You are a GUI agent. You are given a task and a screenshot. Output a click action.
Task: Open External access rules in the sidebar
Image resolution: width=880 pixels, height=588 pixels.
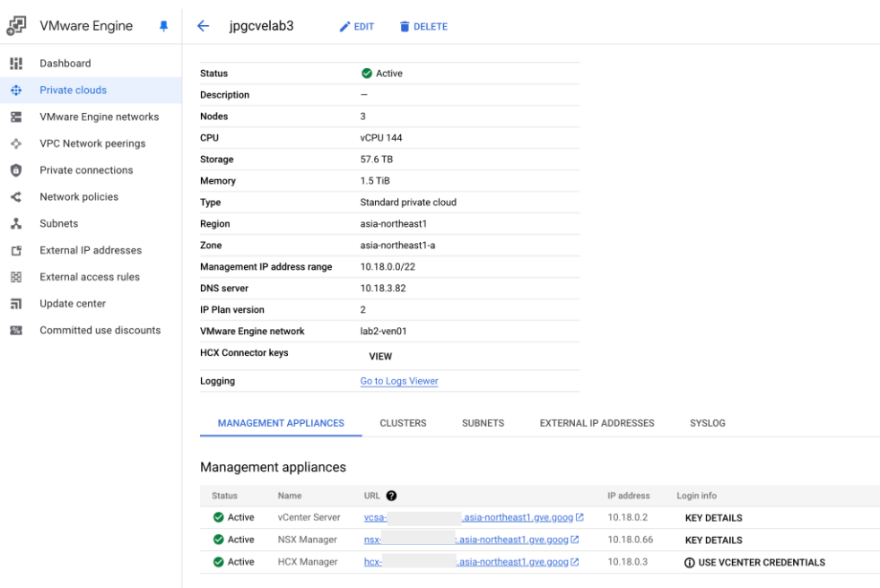point(91,277)
